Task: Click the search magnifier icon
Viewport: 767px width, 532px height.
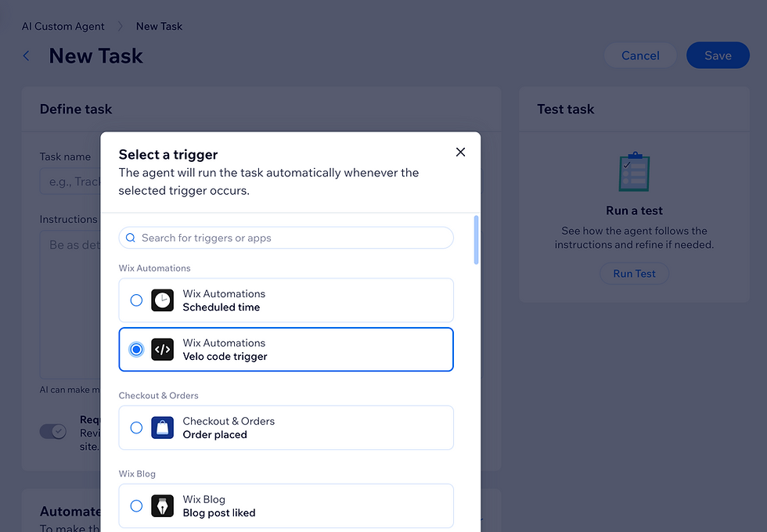Action: pyautogui.click(x=131, y=238)
